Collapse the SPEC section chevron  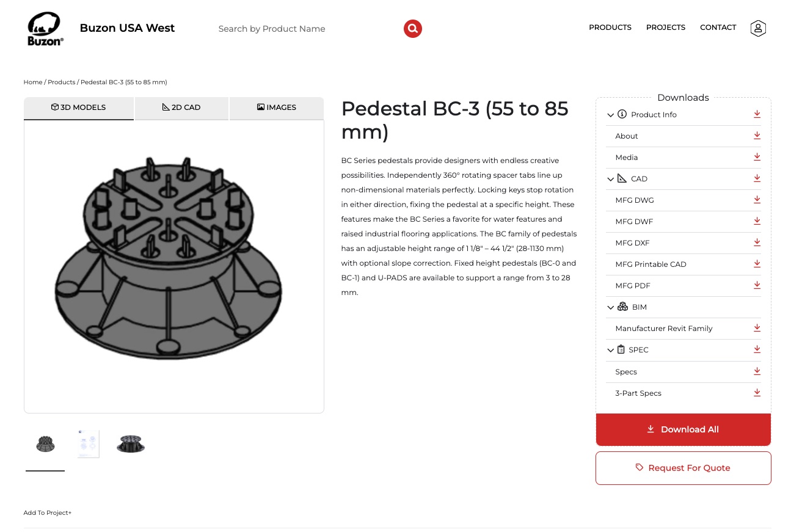point(610,350)
